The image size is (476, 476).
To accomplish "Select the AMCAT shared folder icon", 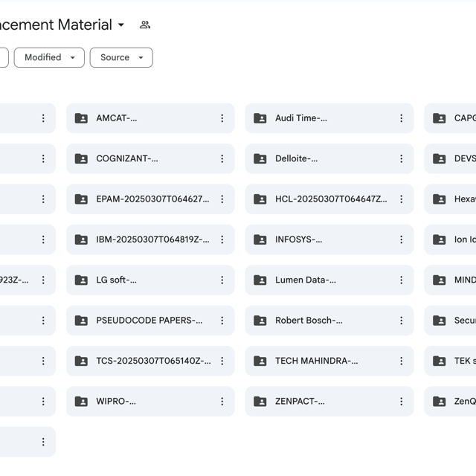I will pyautogui.click(x=81, y=118).
